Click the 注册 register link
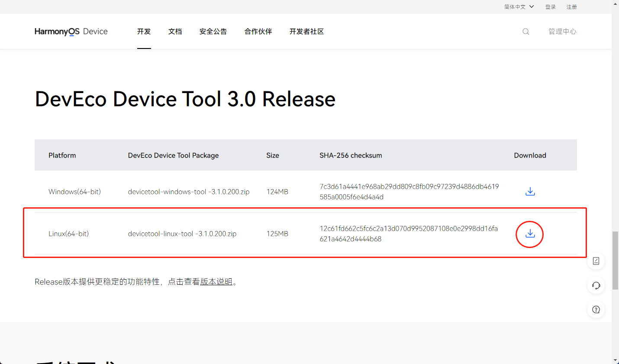Screen dimensions: 619x364 click(x=572, y=7)
